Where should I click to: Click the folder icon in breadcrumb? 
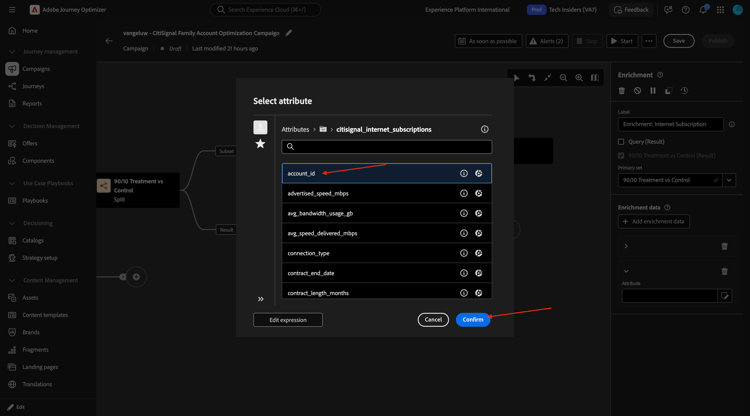coord(323,130)
